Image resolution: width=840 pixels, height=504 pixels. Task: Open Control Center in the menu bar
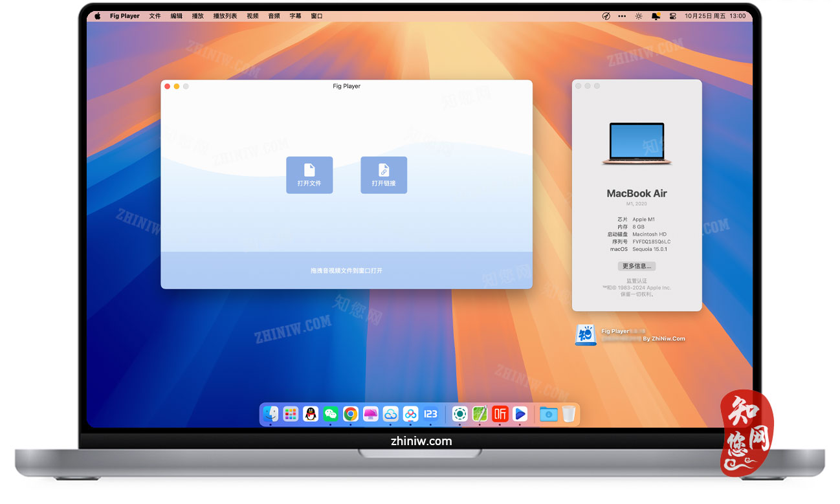(x=672, y=16)
